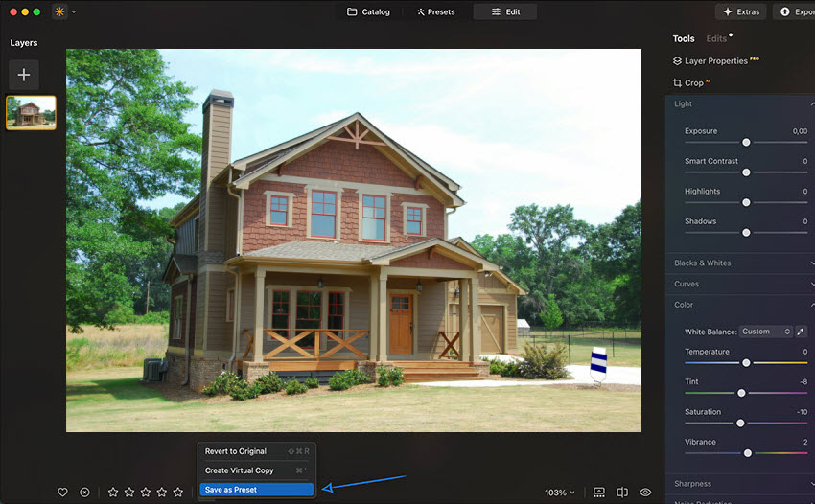Click the Exposure value 0,00
Viewport: 815px width, 504px height.
[x=800, y=131]
